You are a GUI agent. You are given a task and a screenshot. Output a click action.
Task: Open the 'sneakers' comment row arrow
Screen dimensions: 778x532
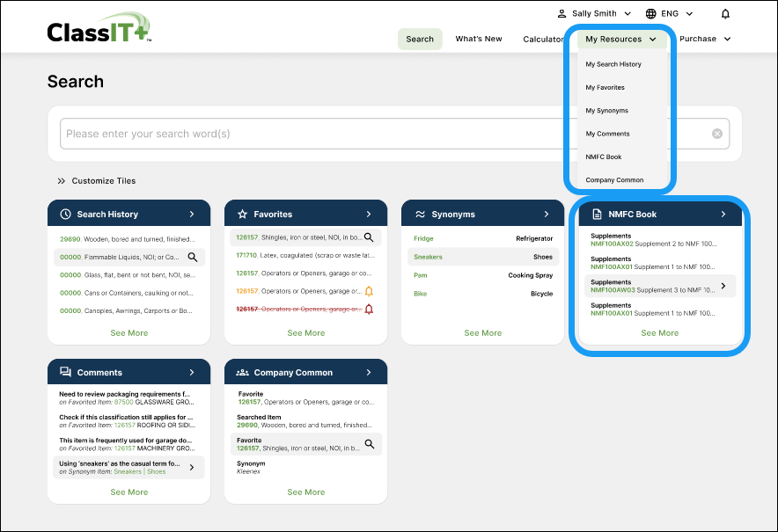[192, 467]
